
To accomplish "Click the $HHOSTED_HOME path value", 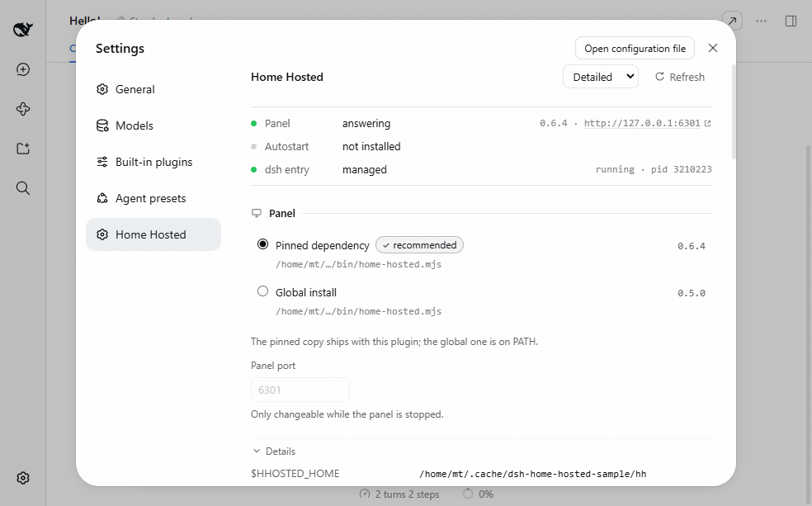I will pyautogui.click(x=533, y=474).
